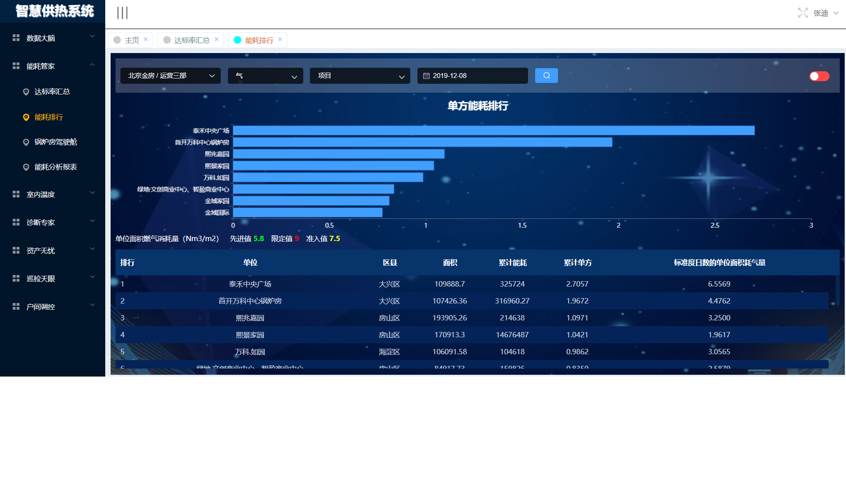
Task: Click the blue search magnifier button
Action: pyautogui.click(x=546, y=76)
